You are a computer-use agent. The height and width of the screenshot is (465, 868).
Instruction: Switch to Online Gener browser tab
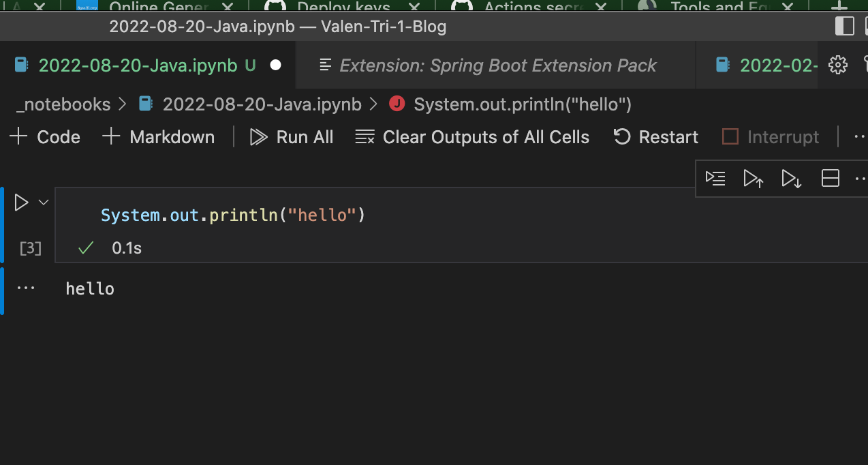(x=158, y=7)
